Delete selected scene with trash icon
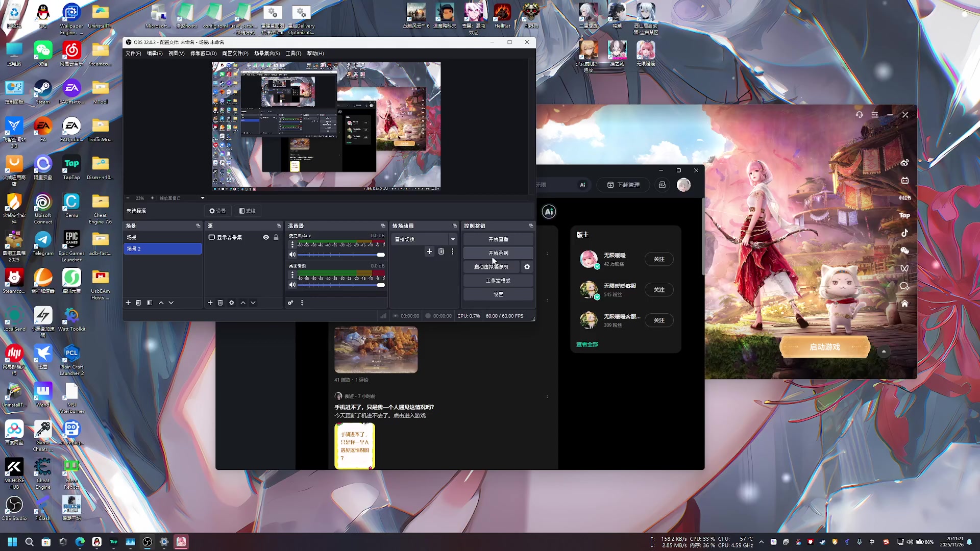This screenshot has width=980, height=551. coord(138,303)
